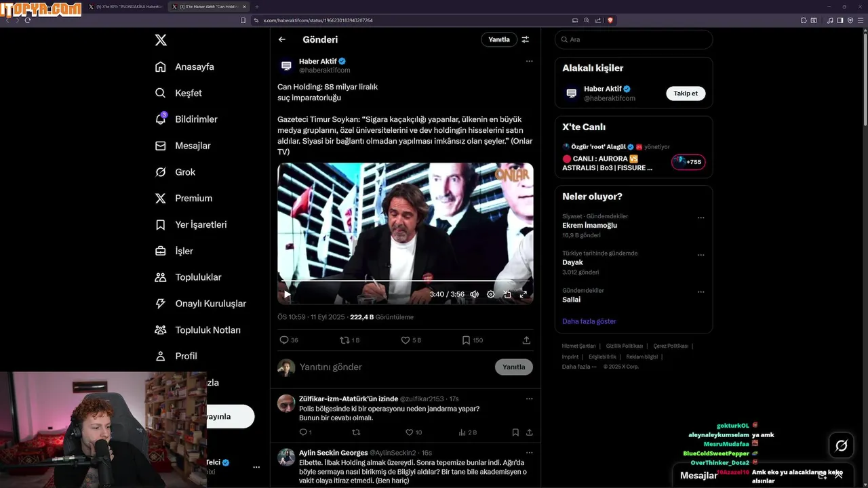Open a new browser tab

click(x=256, y=7)
